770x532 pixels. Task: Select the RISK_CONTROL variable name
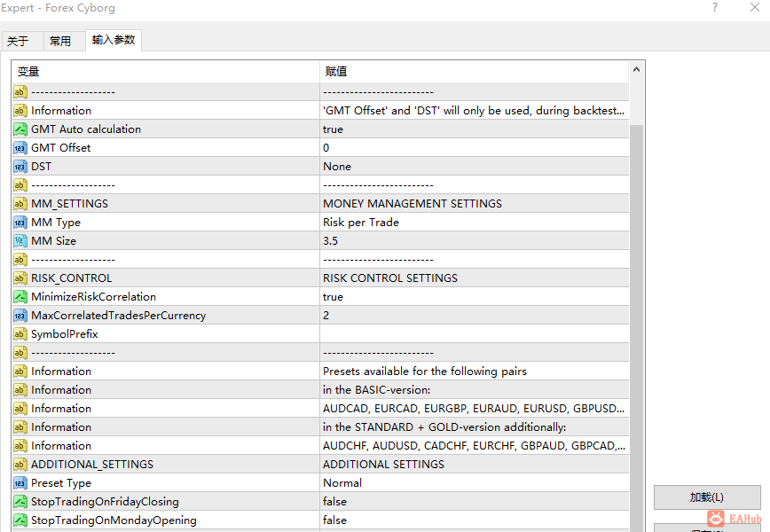72,278
